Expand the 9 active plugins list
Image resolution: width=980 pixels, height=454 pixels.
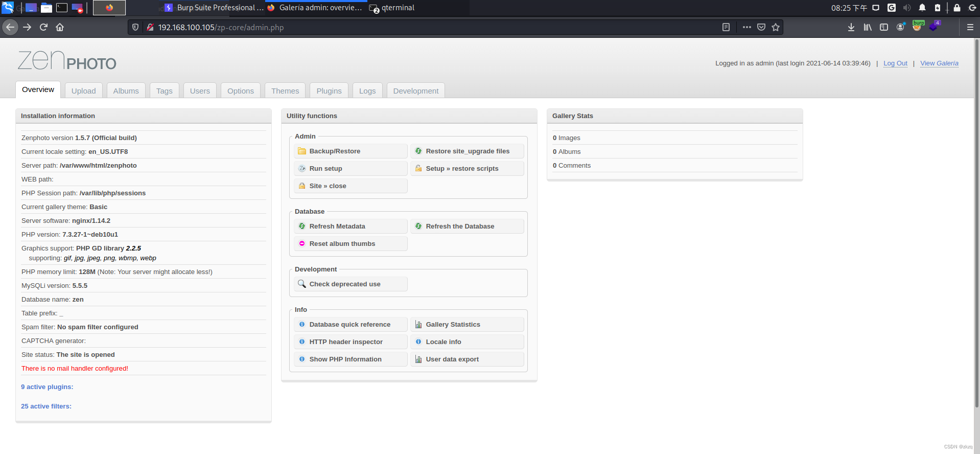(x=47, y=387)
